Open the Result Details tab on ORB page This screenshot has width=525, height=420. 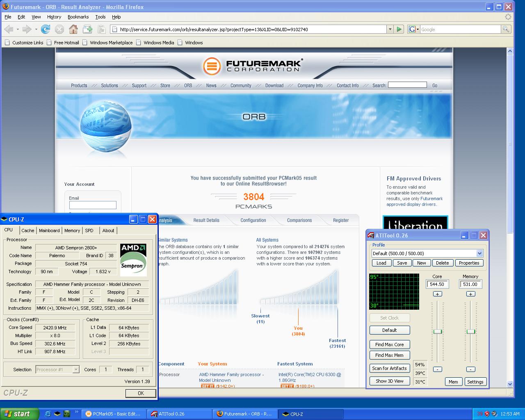(x=206, y=220)
